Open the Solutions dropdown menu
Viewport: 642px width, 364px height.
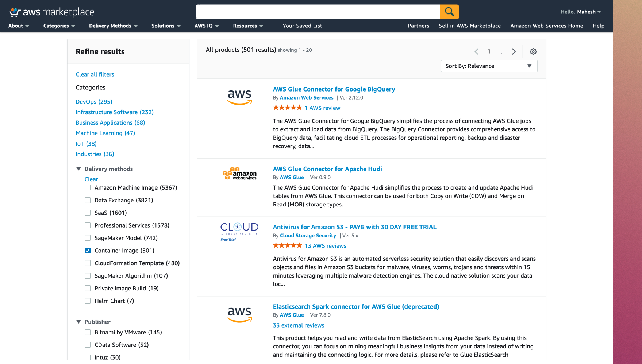(166, 26)
